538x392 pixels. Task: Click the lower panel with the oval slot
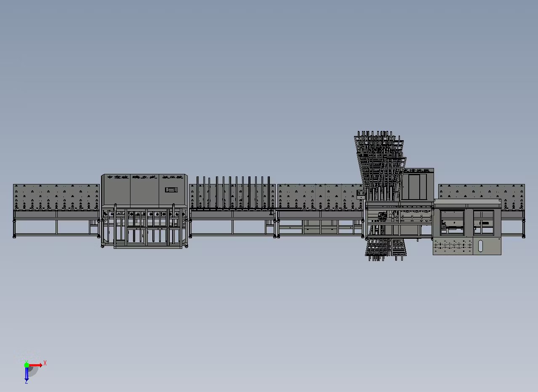pyautogui.click(x=487, y=246)
